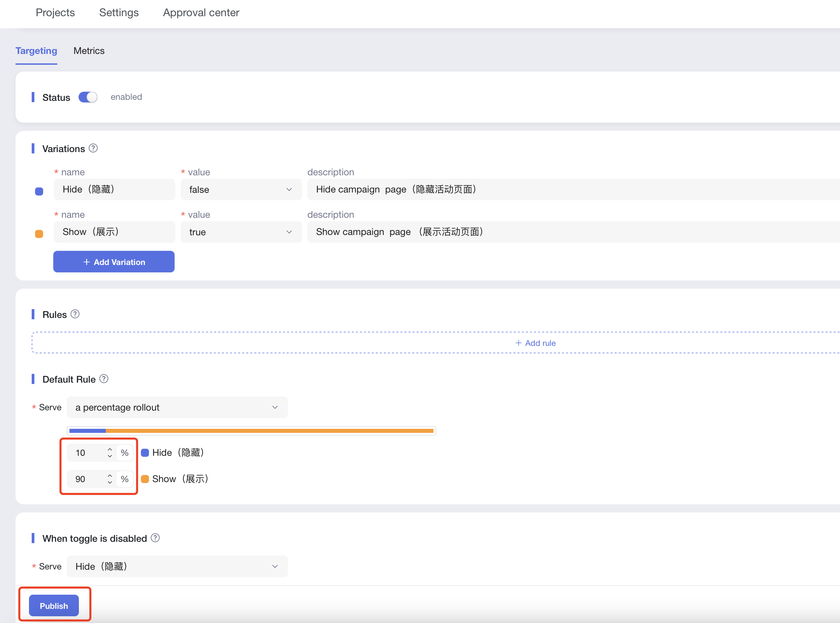The height and width of the screenshot is (623, 840).
Task: Expand the percentage rollout Serve dropdown
Action: [177, 407]
